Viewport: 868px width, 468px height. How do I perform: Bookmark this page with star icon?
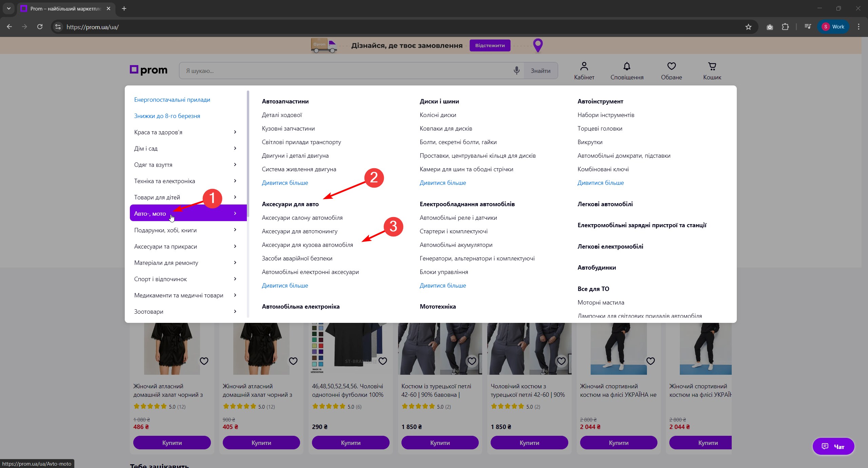pyautogui.click(x=748, y=27)
